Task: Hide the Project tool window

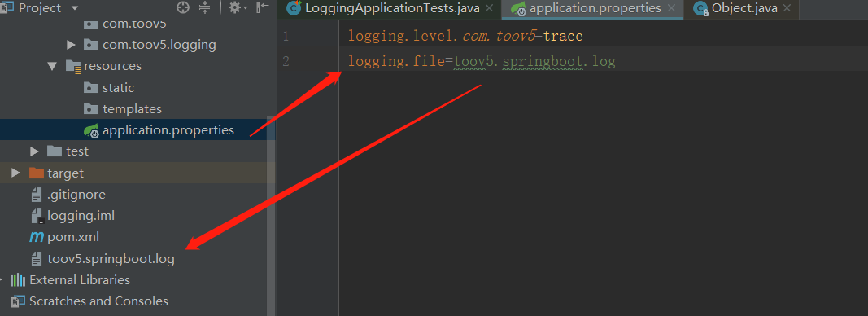Action: coord(263,7)
